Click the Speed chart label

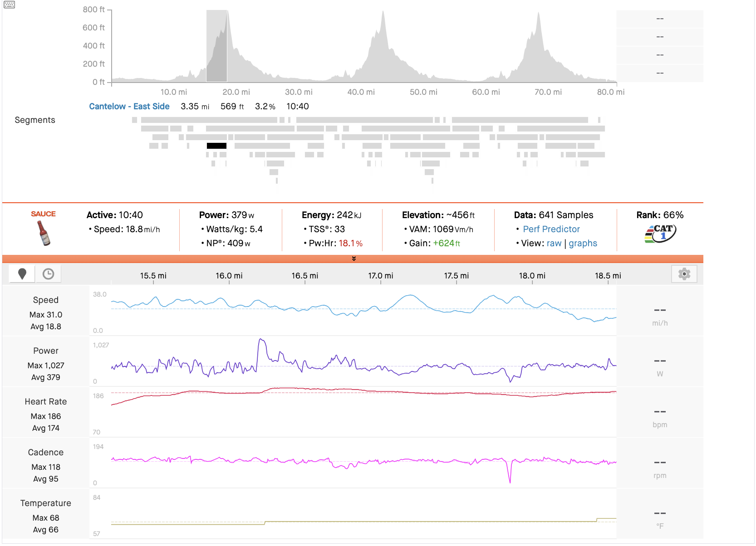coord(46,300)
